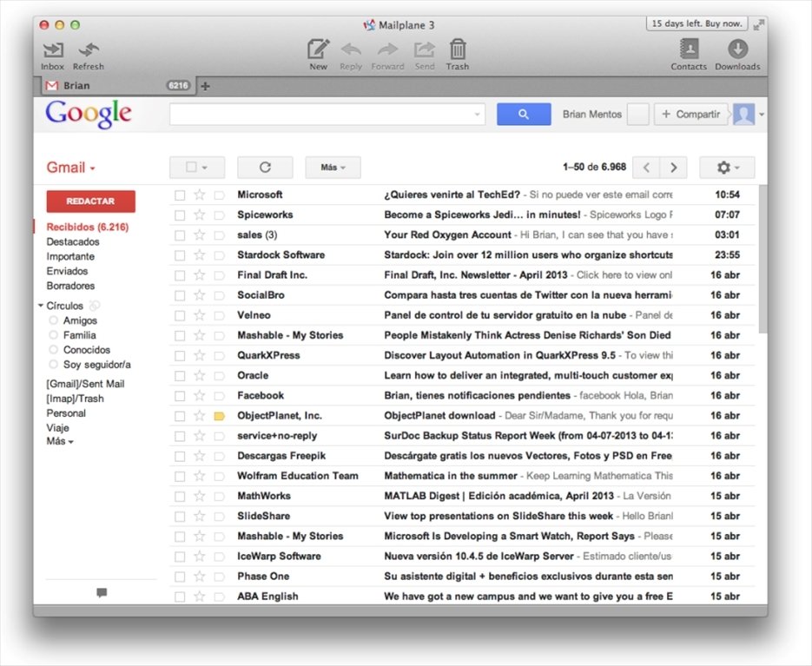Star the Microsoft email

click(200, 195)
